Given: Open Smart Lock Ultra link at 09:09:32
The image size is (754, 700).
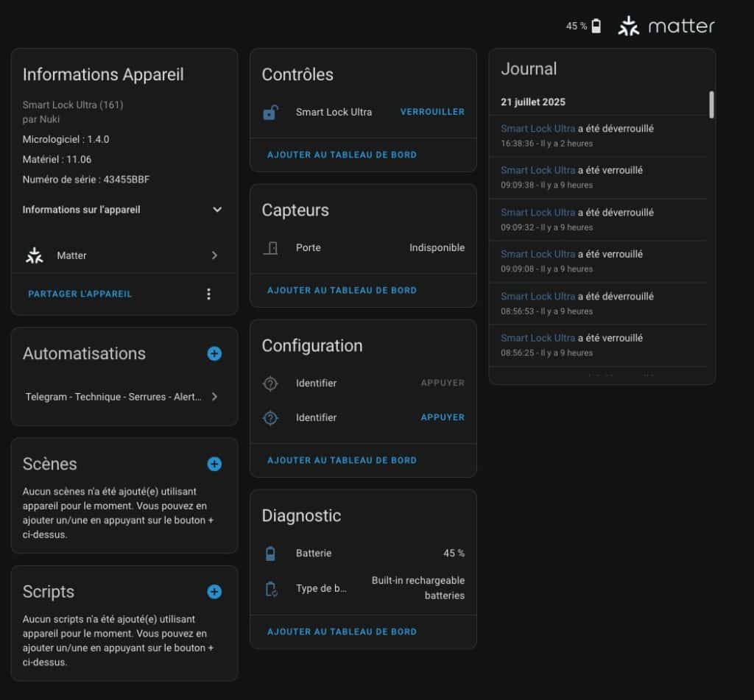Looking at the screenshot, I should click(538, 213).
